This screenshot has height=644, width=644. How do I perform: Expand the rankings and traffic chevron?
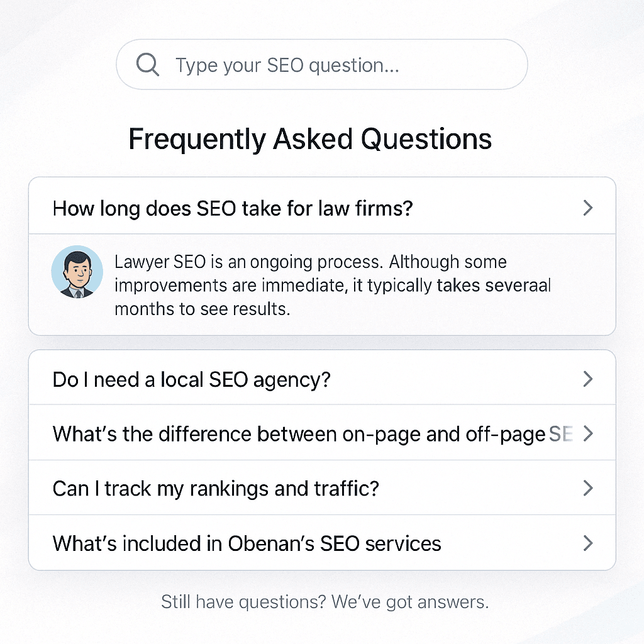tap(588, 488)
